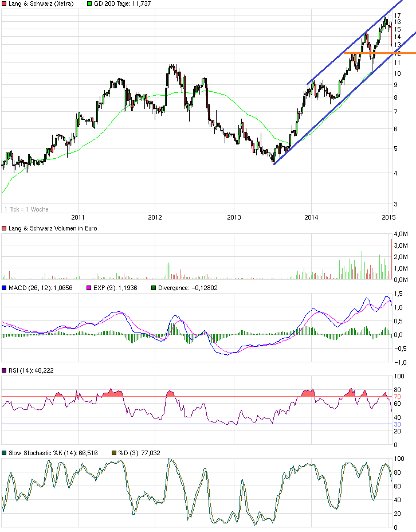Click the volume axis value 2,0M
Viewport: 416px width, 532px height.
point(401,257)
